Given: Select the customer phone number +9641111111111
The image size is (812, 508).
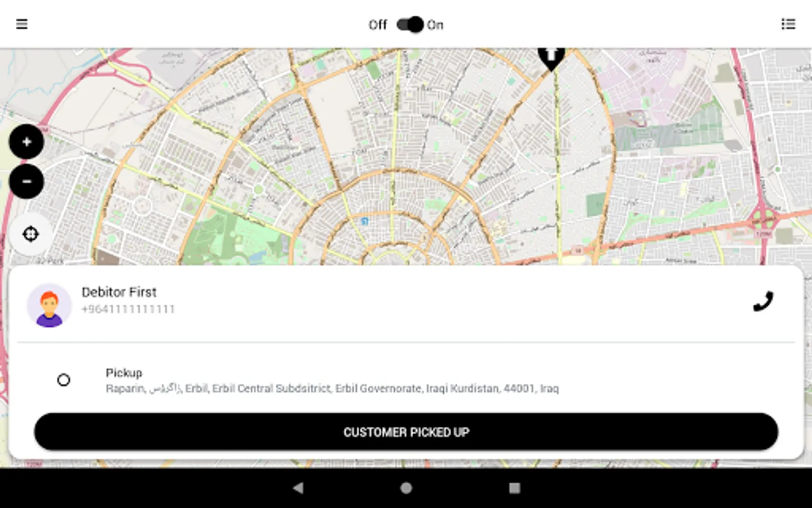Looking at the screenshot, I should (x=128, y=309).
